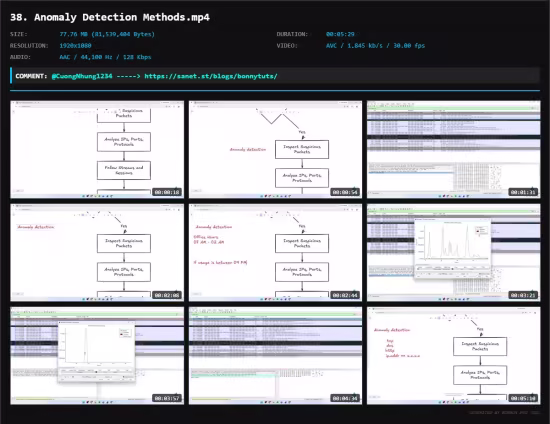Click the 00:02:08 timestamp badge
The height and width of the screenshot is (424, 550).
click(167, 295)
